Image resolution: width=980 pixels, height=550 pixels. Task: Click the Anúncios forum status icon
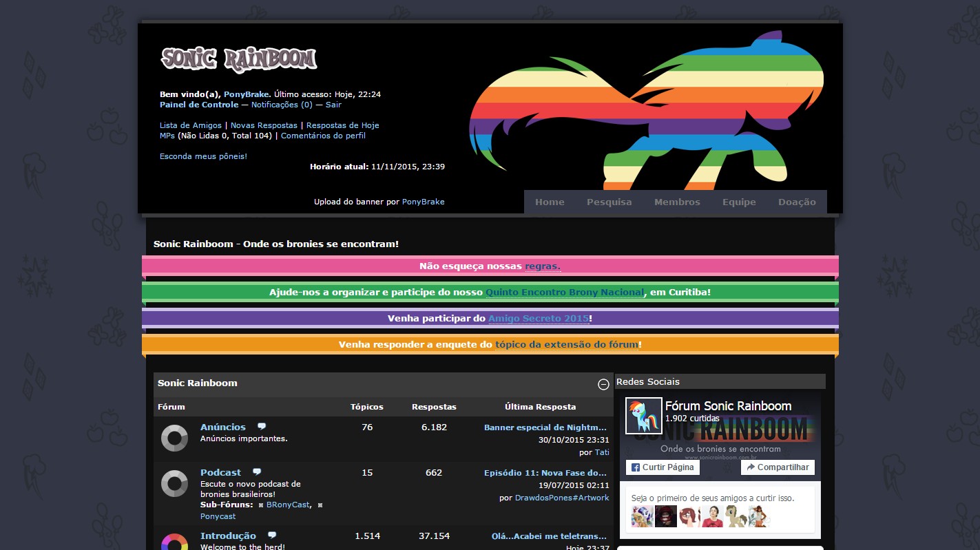[174, 438]
